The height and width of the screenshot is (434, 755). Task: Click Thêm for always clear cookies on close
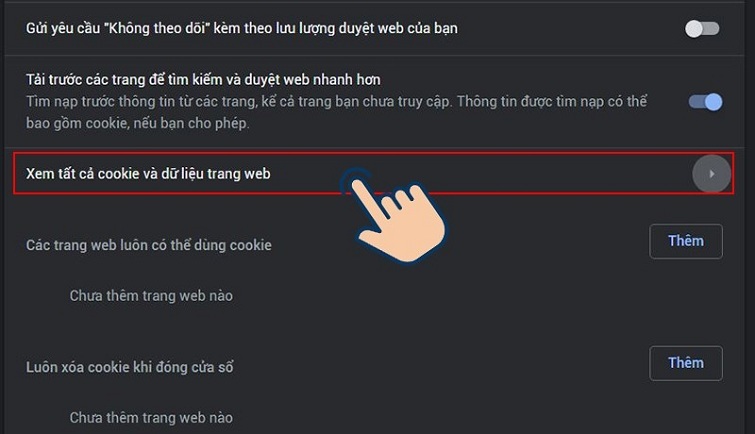(686, 363)
